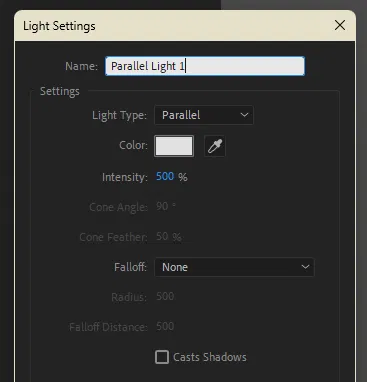Click the dimmed Radius value 500

[x=165, y=296]
